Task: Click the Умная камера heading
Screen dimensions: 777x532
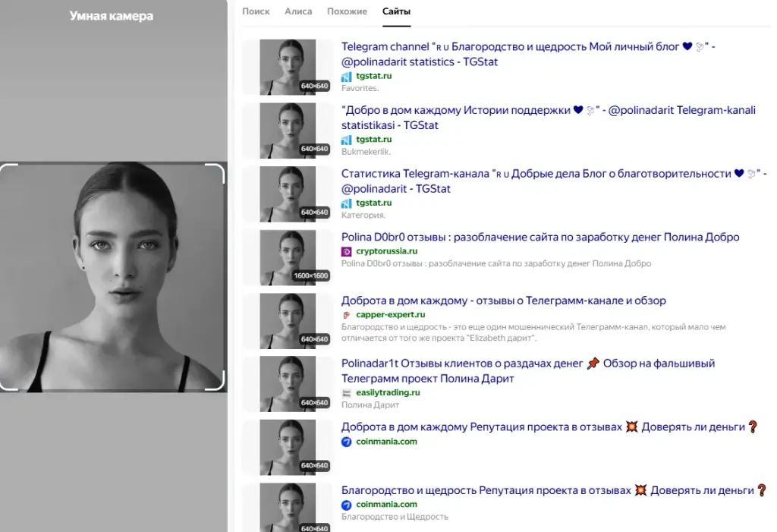Action: (112, 16)
